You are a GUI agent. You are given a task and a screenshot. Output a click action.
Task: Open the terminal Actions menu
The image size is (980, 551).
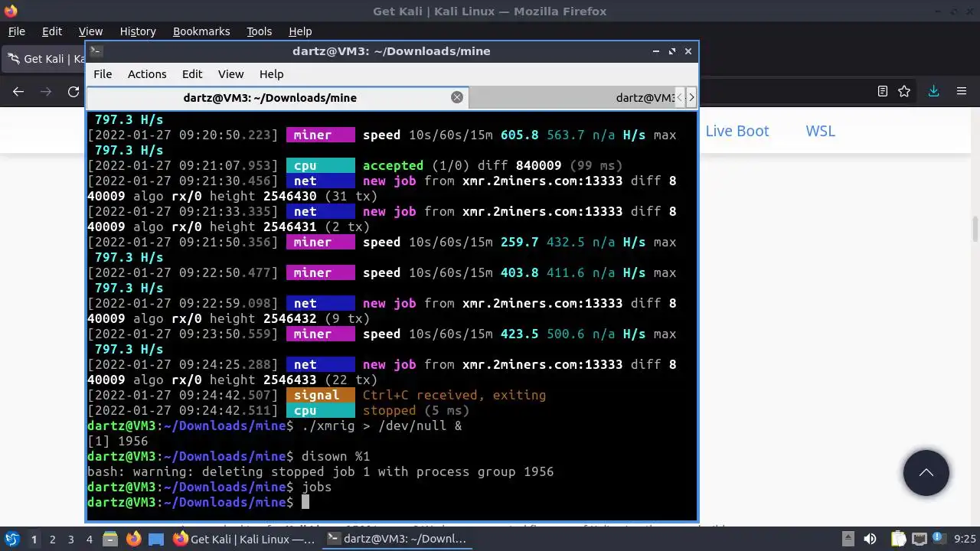(147, 74)
